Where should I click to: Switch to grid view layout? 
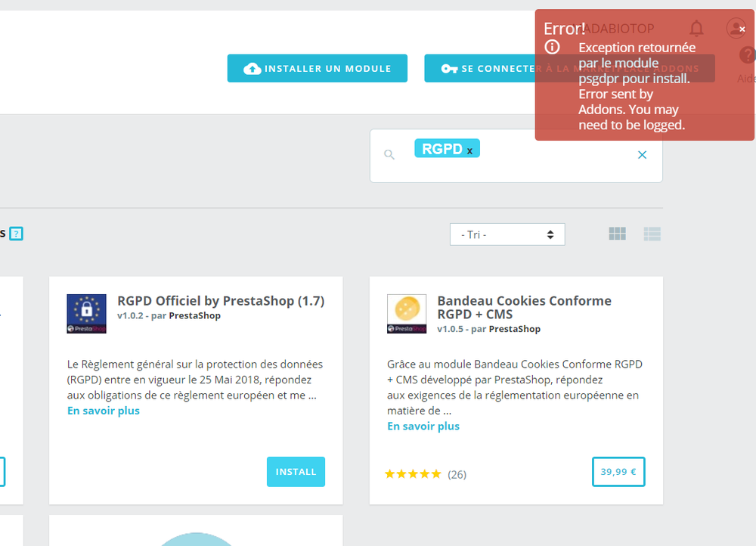point(617,234)
